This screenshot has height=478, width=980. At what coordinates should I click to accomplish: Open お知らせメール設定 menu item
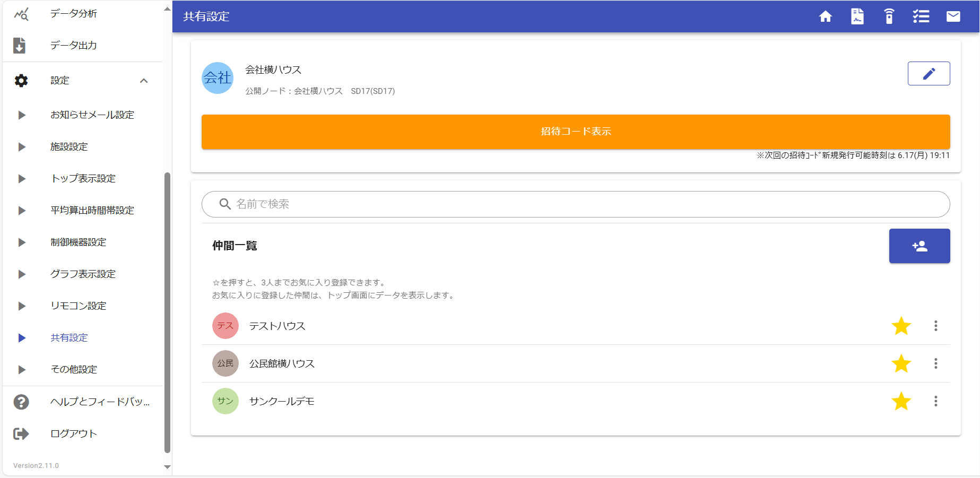(92, 115)
